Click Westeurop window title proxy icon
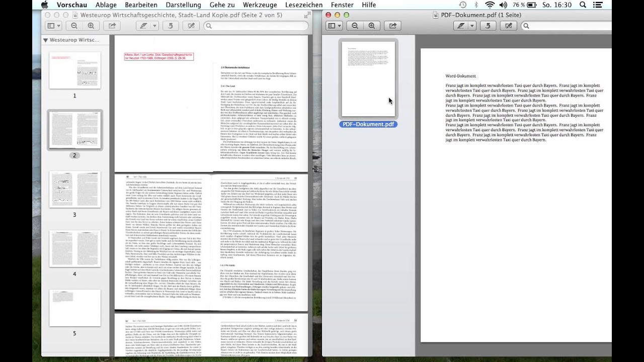 coord(75,15)
